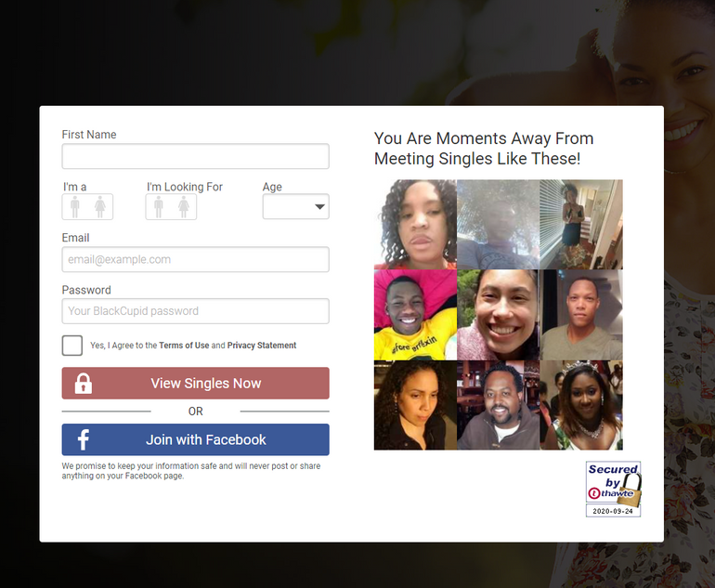
Task: Open photo of man in yellow shirt
Action: tap(415, 315)
